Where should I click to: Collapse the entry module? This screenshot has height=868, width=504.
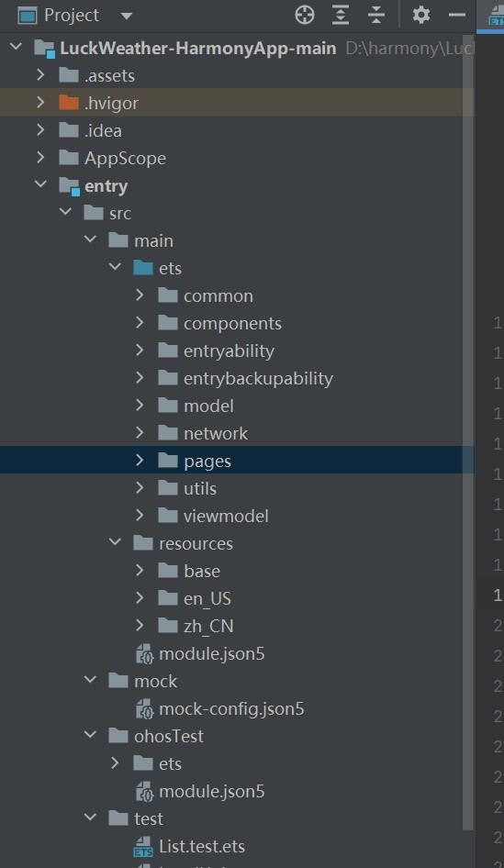tap(40, 185)
